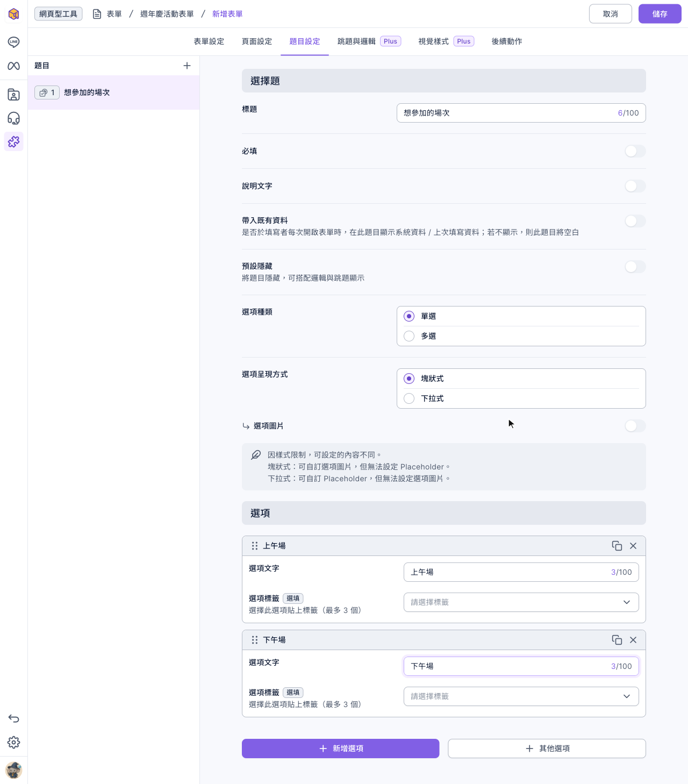This screenshot has width=688, height=784.
Task: Select the 單選 radio option
Action: [x=409, y=316]
